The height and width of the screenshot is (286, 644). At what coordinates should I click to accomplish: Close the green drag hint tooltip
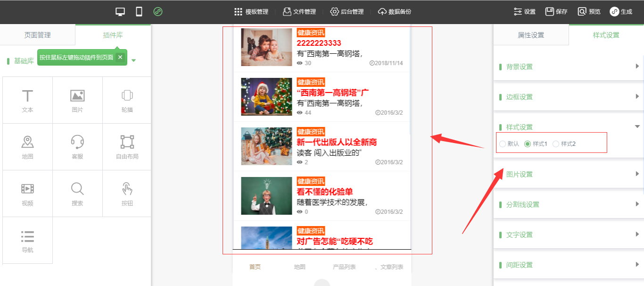click(120, 57)
